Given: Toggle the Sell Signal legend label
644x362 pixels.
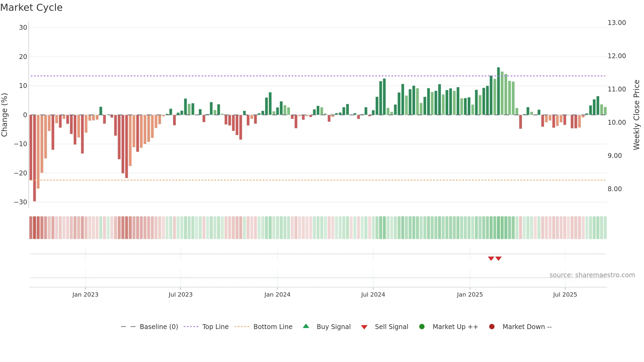Looking at the screenshot, I should 391,327.
